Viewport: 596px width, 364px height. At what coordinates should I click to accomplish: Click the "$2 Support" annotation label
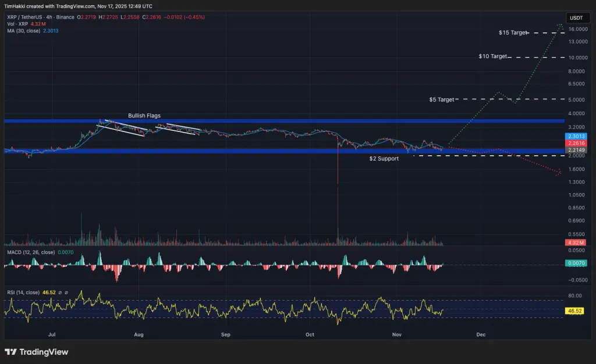tap(384, 158)
